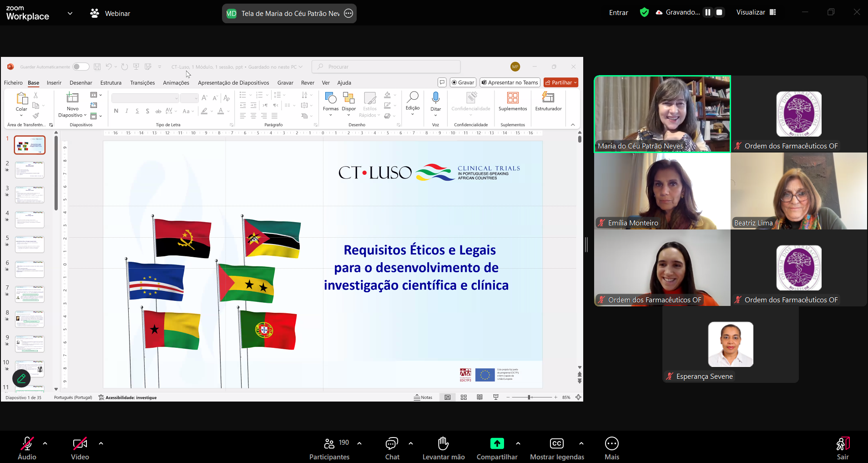The width and height of the screenshot is (868, 463).
Task: Open share options ellipsis beside Tela de Maria
Action: [348, 13]
